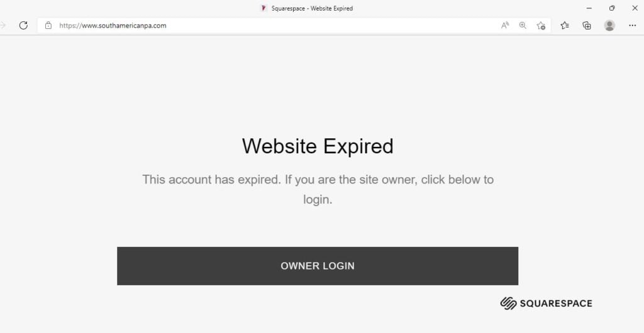
Task: Add this page to favorites
Action: point(541,25)
